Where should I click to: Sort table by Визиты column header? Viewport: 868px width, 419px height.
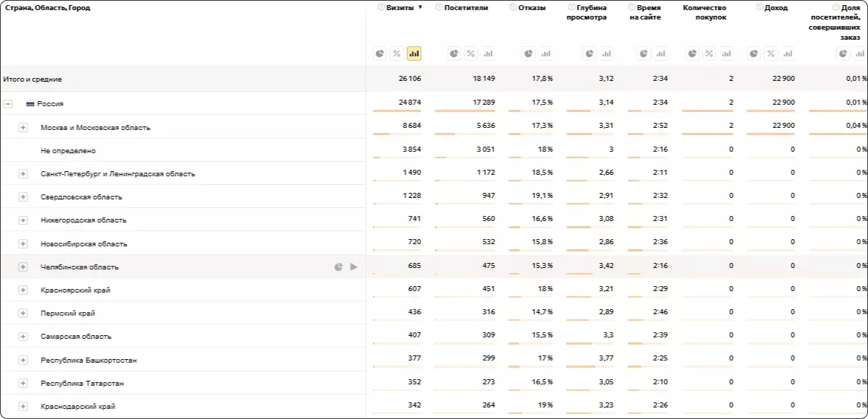click(x=400, y=8)
